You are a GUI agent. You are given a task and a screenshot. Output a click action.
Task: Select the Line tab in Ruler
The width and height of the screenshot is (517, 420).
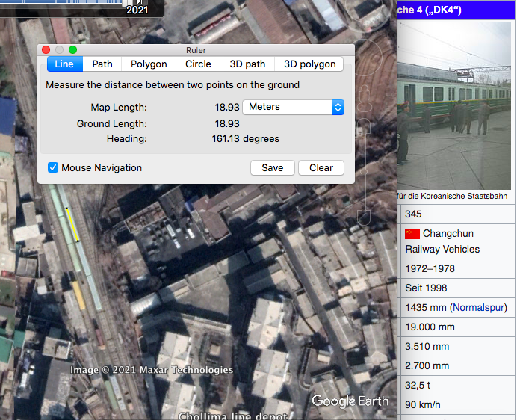click(64, 64)
